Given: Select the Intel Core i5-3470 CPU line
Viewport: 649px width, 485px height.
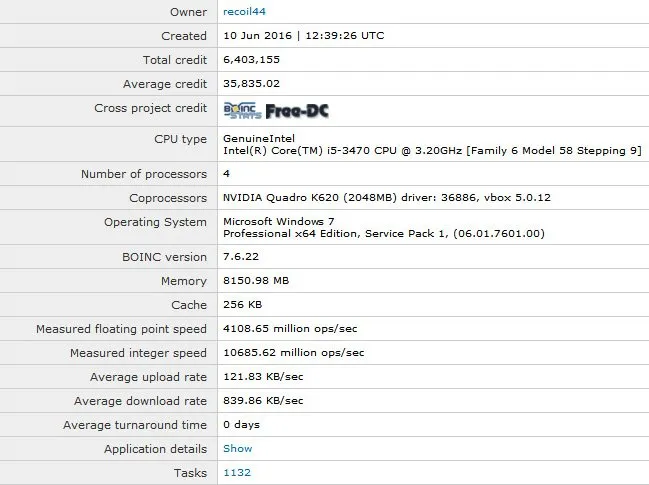Looking at the screenshot, I should coord(433,151).
